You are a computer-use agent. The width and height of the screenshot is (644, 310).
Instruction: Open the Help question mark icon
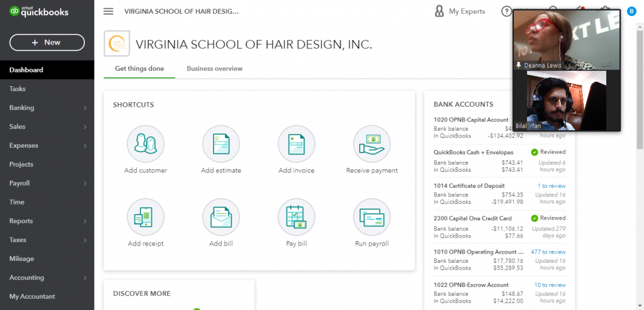507,12
